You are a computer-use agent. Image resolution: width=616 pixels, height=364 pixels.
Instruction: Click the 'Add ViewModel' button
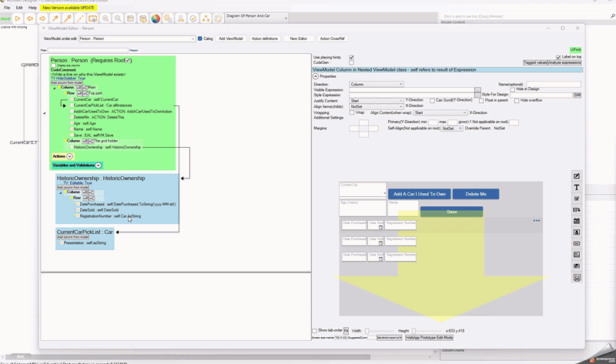231,38
